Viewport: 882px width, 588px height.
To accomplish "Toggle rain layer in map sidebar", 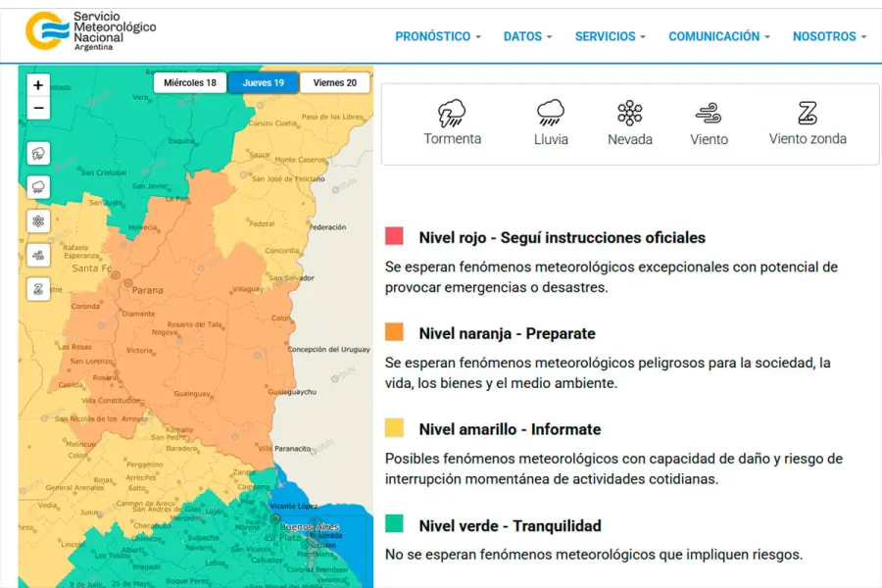I will (38, 186).
